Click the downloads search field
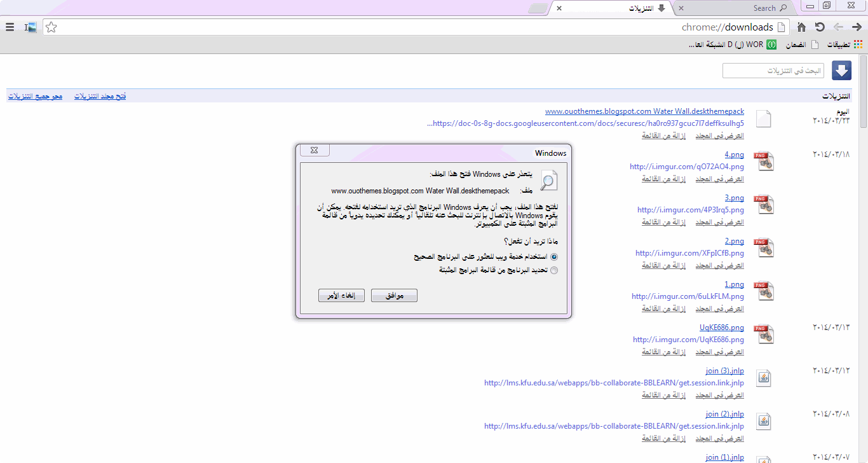Image resolution: width=868 pixels, height=463 pixels. pos(773,71)
